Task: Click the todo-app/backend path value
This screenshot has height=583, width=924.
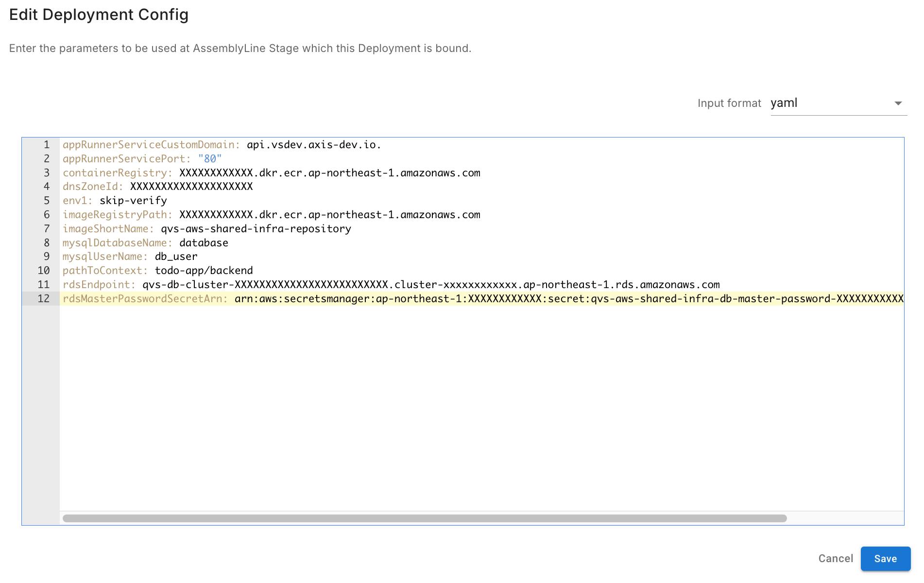Action: click(x=204, y=271)
